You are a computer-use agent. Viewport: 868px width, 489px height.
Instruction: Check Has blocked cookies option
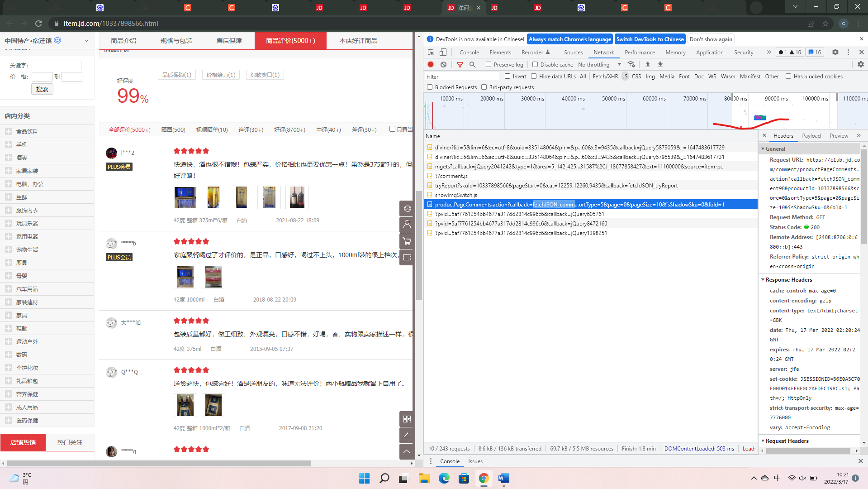(x=788, y=76)
